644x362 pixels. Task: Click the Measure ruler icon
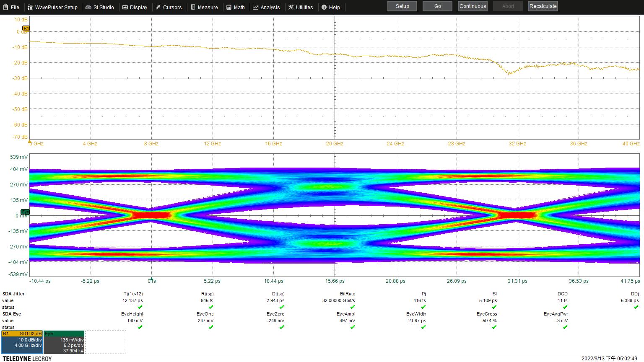pos(193,7)
